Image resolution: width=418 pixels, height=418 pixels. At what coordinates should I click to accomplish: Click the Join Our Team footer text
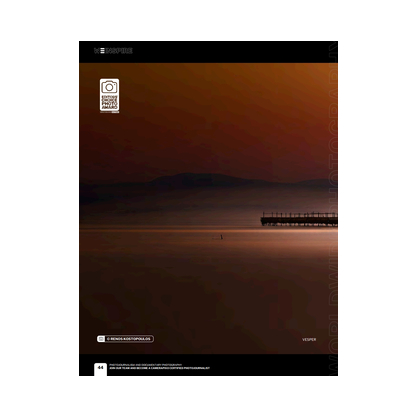point(159,368)
